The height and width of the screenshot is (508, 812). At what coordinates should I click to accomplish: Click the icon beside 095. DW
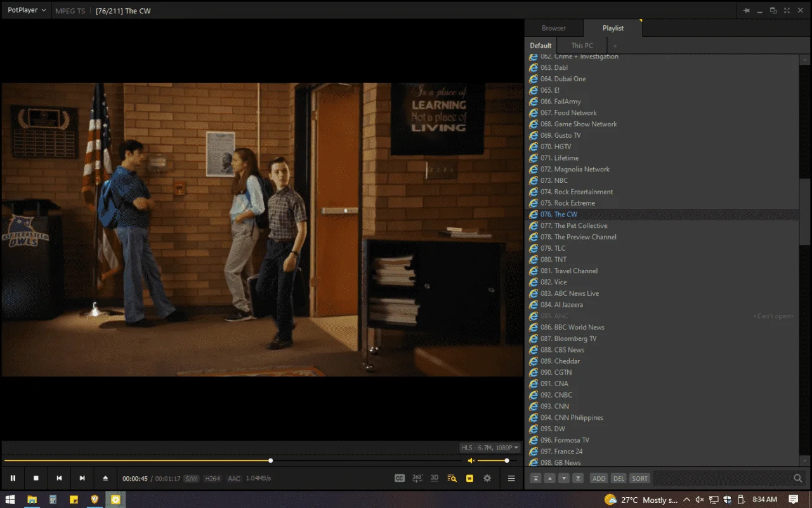(534, 429)
